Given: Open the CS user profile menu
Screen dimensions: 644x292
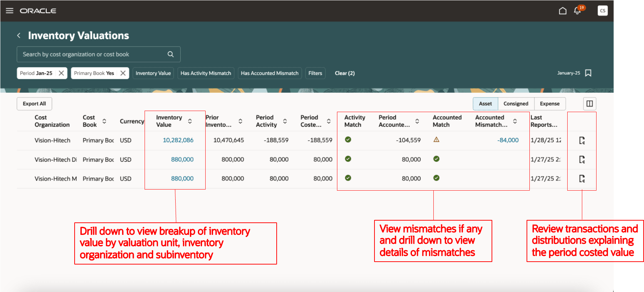Looking at the screenshot, I should (603, 11).
